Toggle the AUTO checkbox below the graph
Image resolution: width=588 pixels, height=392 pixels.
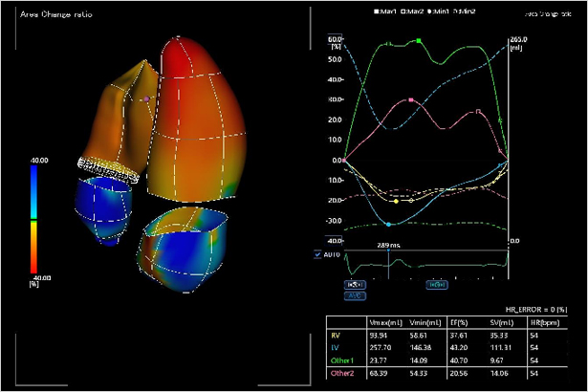(317, 255)
